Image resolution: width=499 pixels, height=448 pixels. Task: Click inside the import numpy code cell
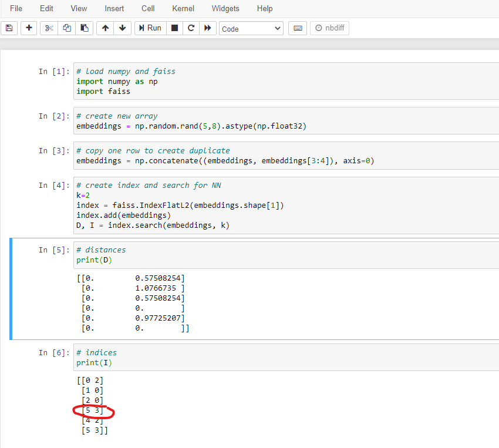click(x=286, y=81)
